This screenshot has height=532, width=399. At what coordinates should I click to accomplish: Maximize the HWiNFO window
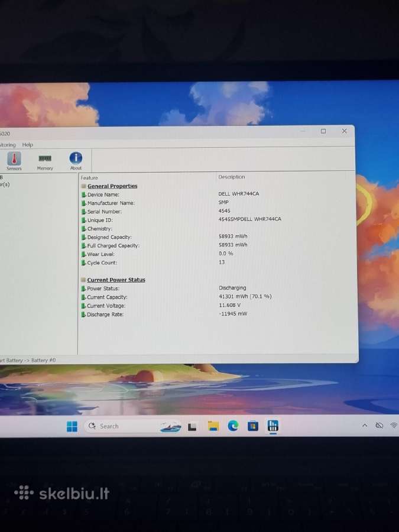[323, 131]
